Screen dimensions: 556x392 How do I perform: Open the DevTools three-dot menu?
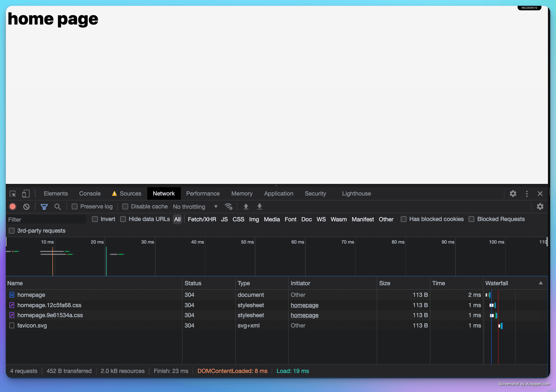527,194
